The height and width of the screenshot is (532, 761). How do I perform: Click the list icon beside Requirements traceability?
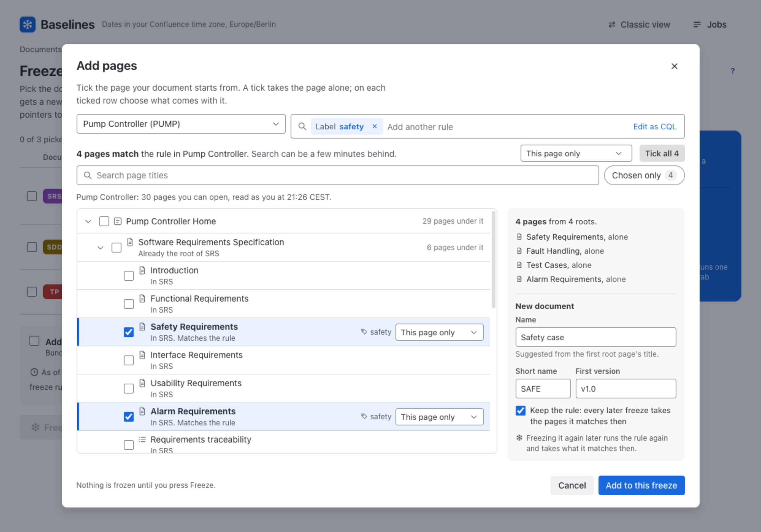click(142, 439)
